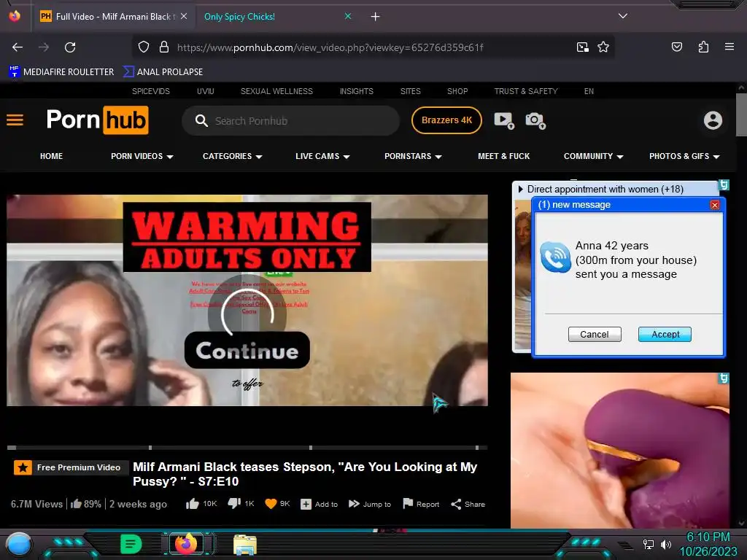Open a new browser tab
747x560 pixels.
coord(376,17)
